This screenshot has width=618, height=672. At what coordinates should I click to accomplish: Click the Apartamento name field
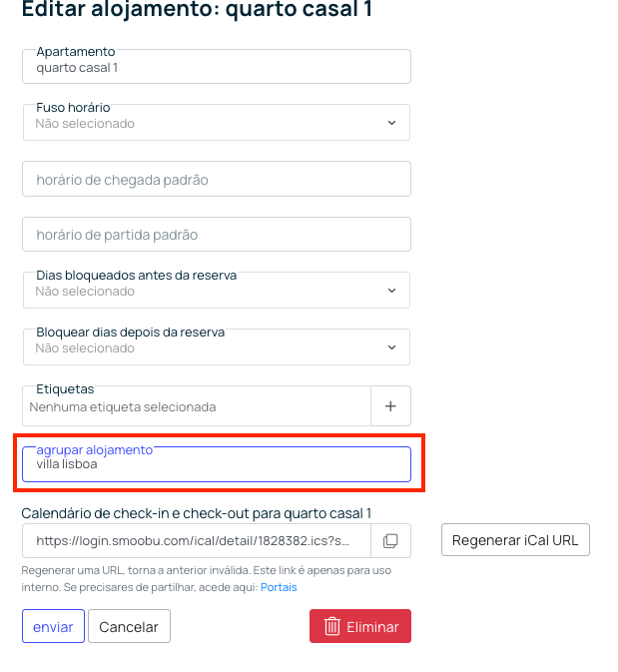point(217,67)
